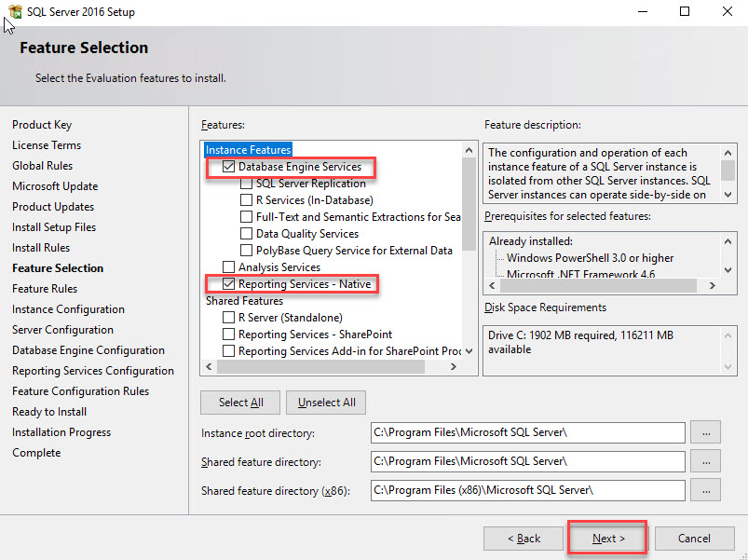Screen dimensions: 748x560
Task: Enable SQL Server Replication
Action: (246, 183)
